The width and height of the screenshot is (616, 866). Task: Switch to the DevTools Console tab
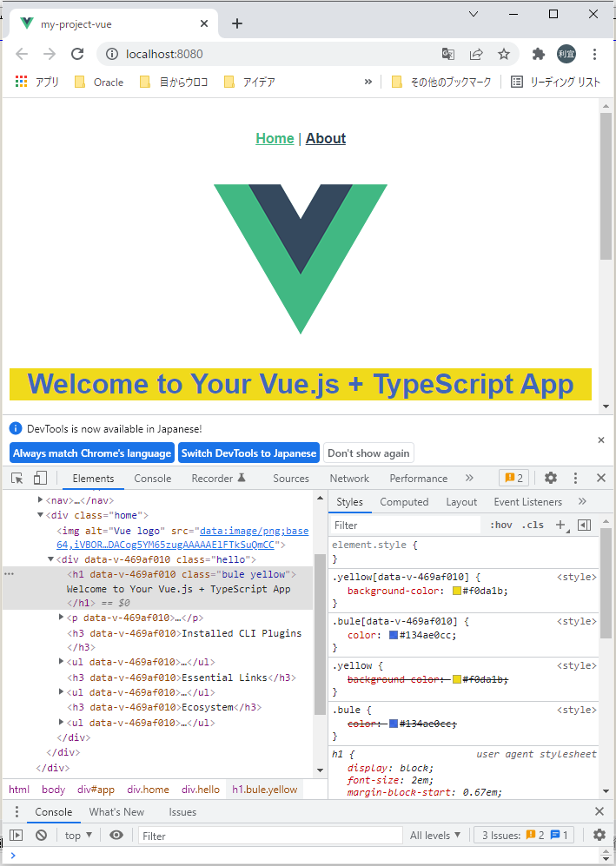pyautogui.click(x=153, y=479)
